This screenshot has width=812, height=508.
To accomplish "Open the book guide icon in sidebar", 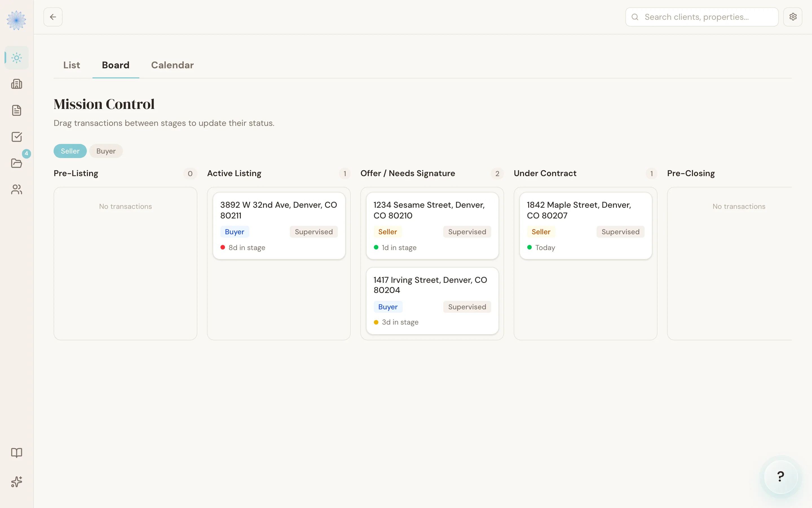I will pos(16,453).
